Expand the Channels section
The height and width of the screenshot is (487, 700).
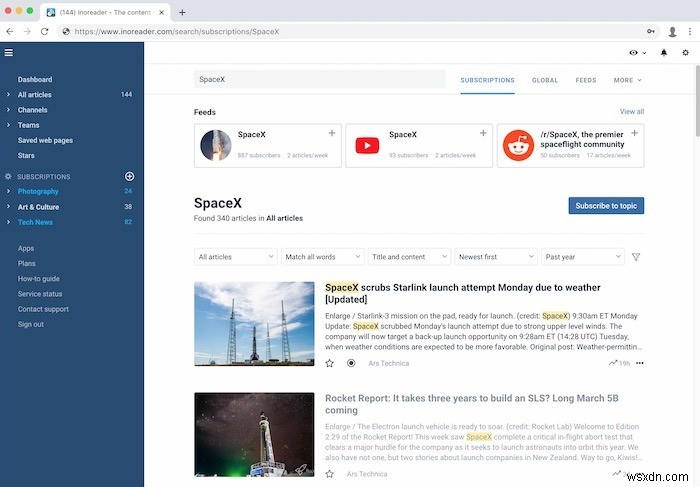[8, 110]
